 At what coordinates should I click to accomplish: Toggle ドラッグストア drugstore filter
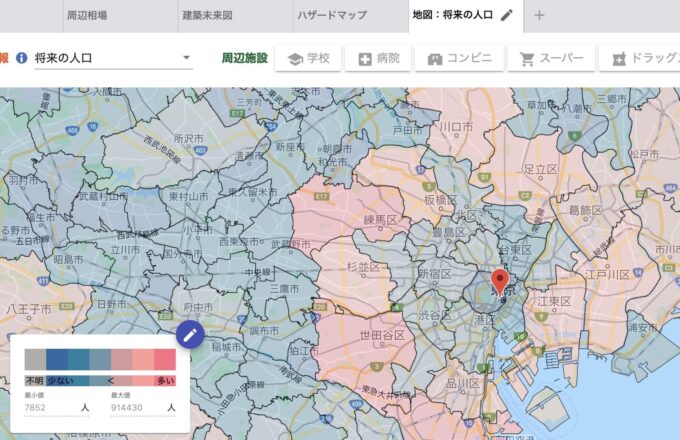[x=640, y=59]
